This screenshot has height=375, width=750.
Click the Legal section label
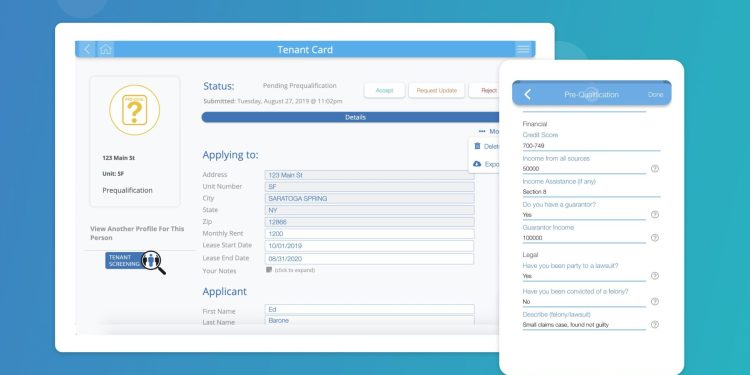[530, 255]
